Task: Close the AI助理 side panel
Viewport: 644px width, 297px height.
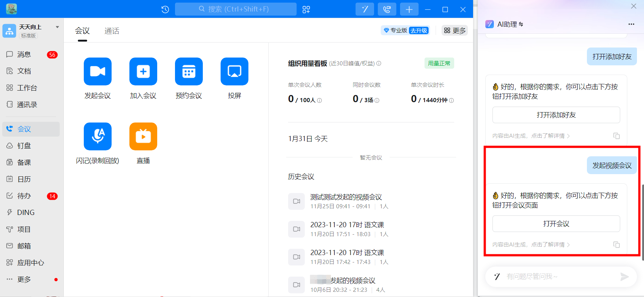Action: 634,6
